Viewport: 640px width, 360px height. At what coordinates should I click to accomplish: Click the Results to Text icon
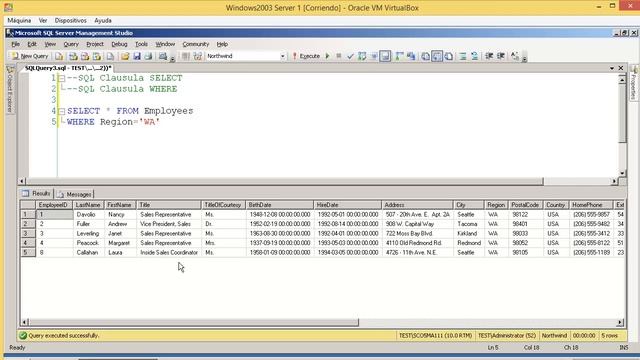pyautogui.click(x=425, y=56)
